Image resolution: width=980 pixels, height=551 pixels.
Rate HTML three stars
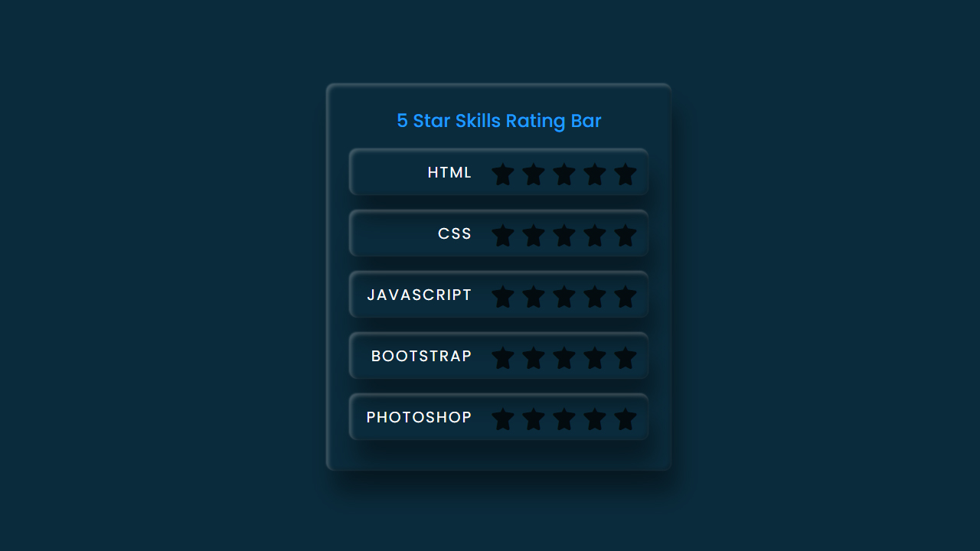[564, 174]
